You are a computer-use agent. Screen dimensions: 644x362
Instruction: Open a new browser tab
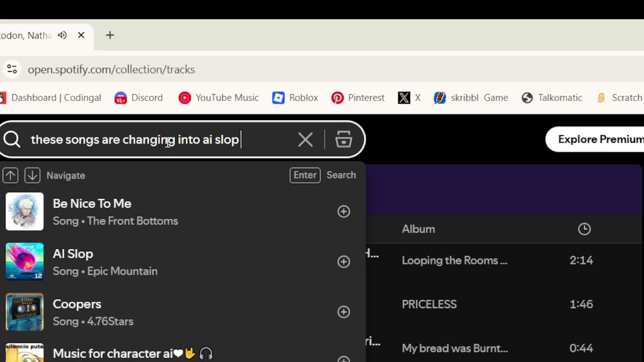tap(110, 35)
